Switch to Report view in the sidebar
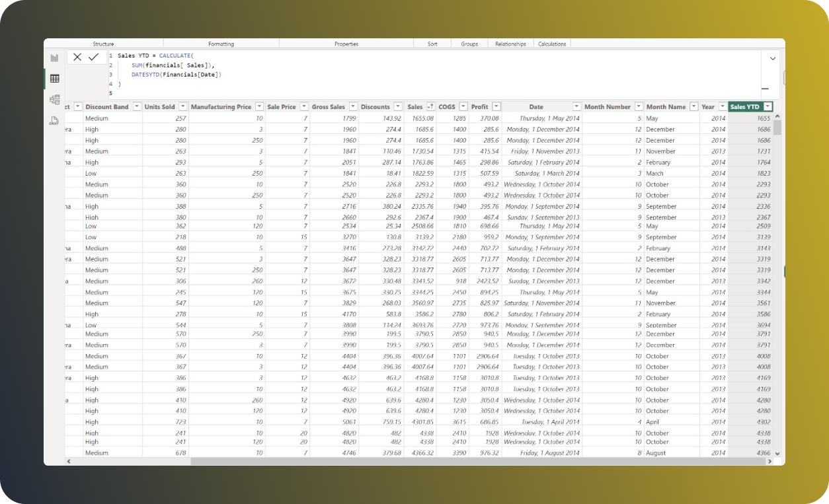The image size is (829, 504). [54, 57]
